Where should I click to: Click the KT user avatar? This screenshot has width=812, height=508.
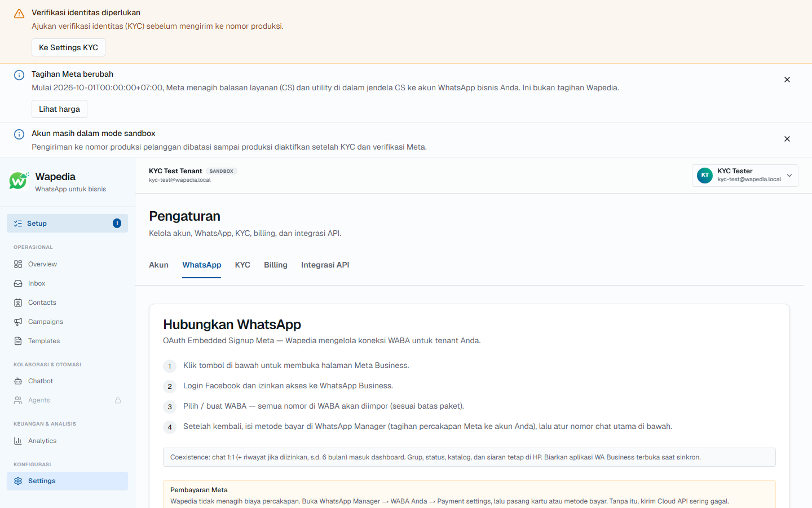[x=705, y=176]
